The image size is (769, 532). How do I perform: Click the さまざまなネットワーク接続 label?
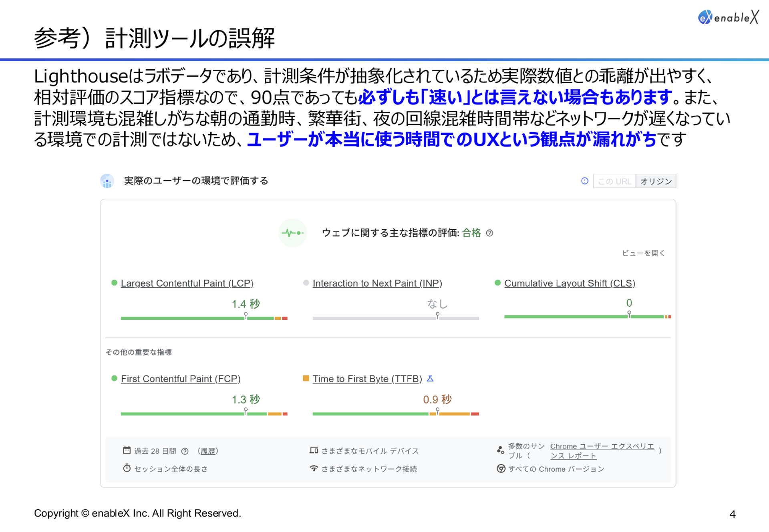[x=369, y=469]
